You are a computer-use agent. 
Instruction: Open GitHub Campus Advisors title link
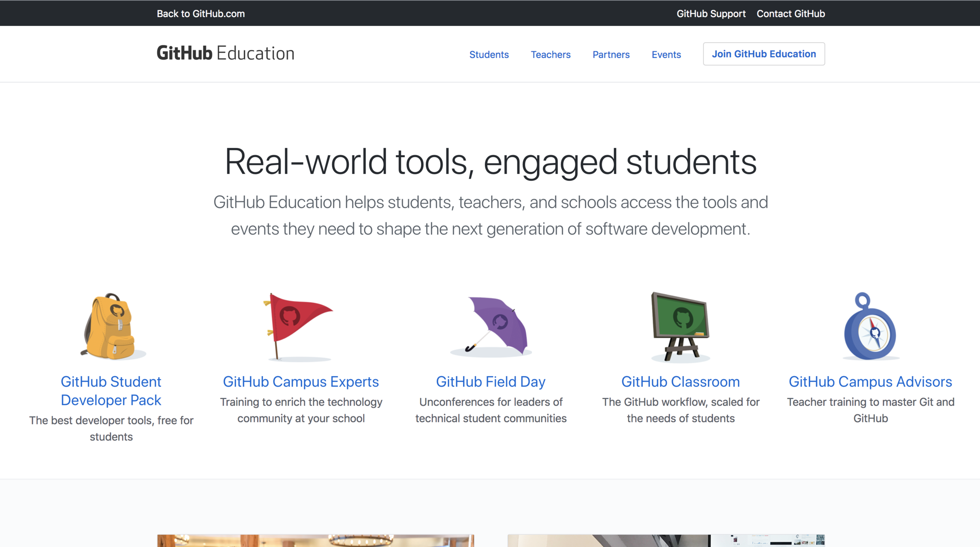pyautogui.click(x=870, y=382)
